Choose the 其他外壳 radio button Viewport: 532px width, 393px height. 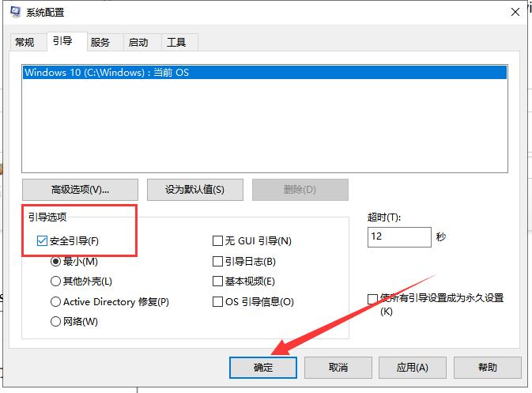point(55,282)
